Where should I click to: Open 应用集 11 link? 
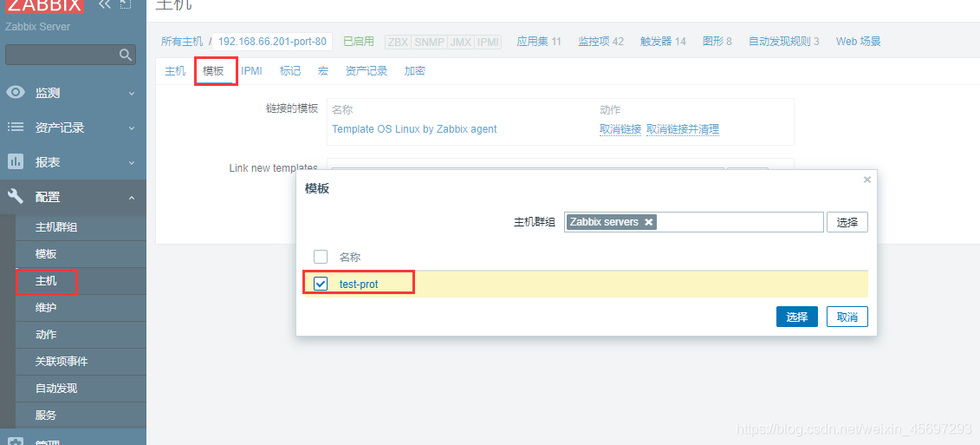click(x=539, y=42)
